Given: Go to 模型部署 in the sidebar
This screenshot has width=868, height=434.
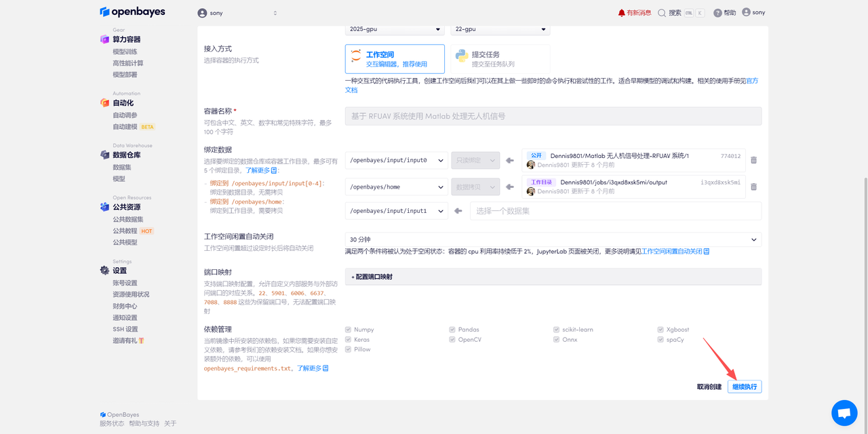Looking at the screenshot, I should [x=125, y=75].
